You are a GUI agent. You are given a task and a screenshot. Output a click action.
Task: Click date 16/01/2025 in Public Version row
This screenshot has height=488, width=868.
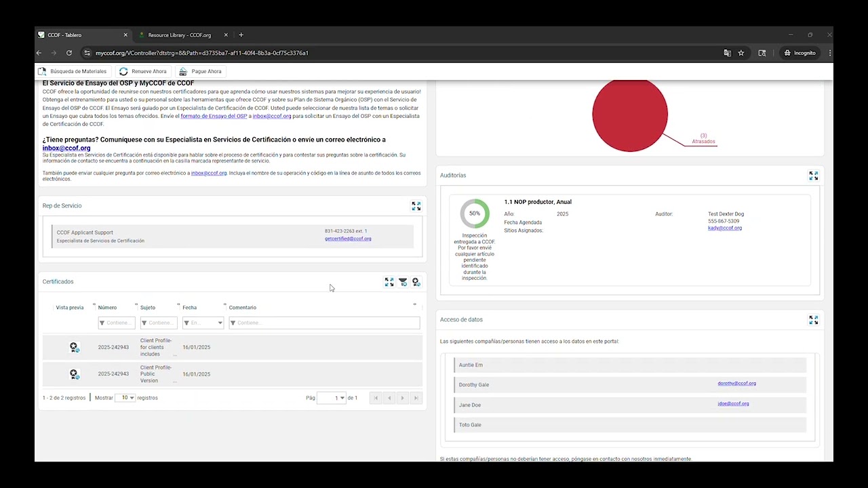click(197, 374)
